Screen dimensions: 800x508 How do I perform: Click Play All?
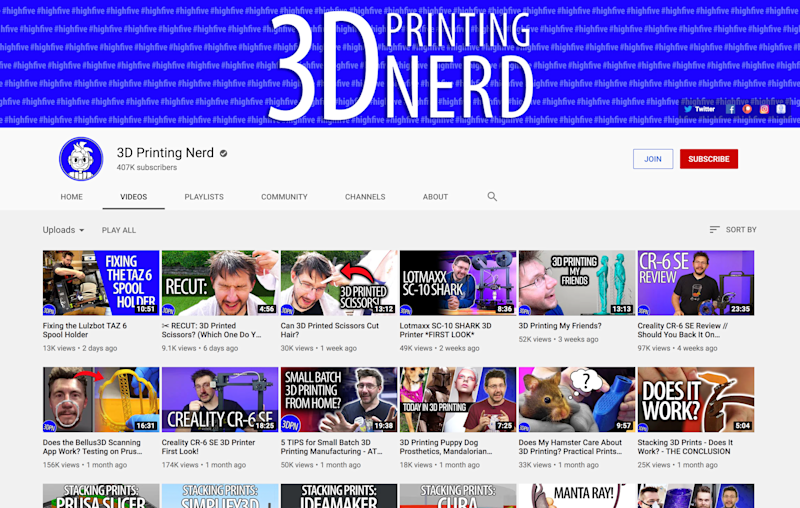coord(119,230)
